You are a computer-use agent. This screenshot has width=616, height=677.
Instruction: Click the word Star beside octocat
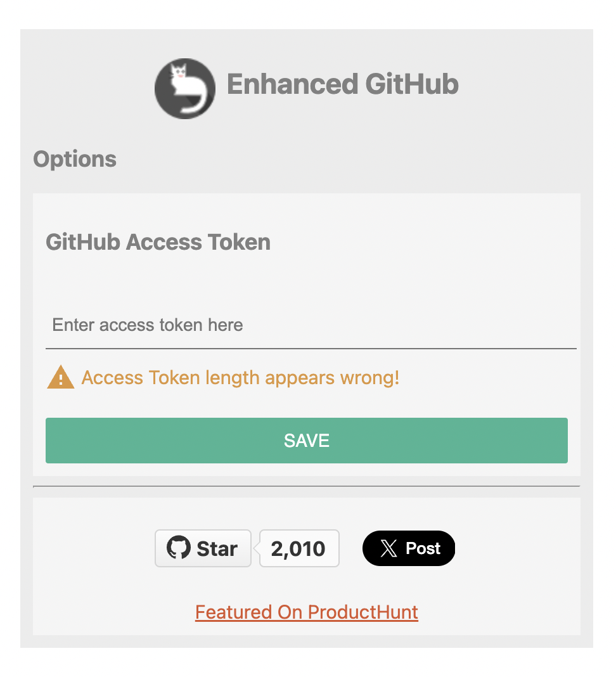point(217,549)
